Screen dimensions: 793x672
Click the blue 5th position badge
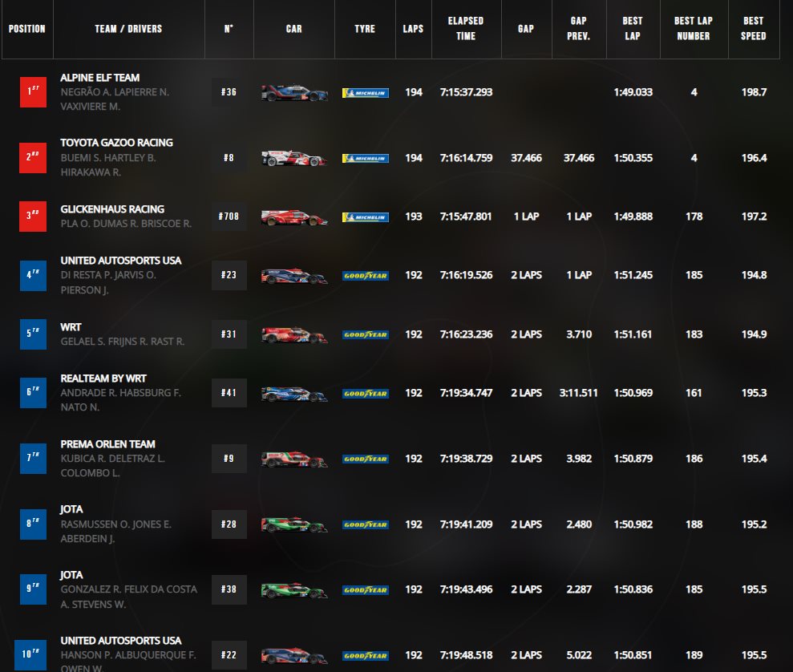33,334
